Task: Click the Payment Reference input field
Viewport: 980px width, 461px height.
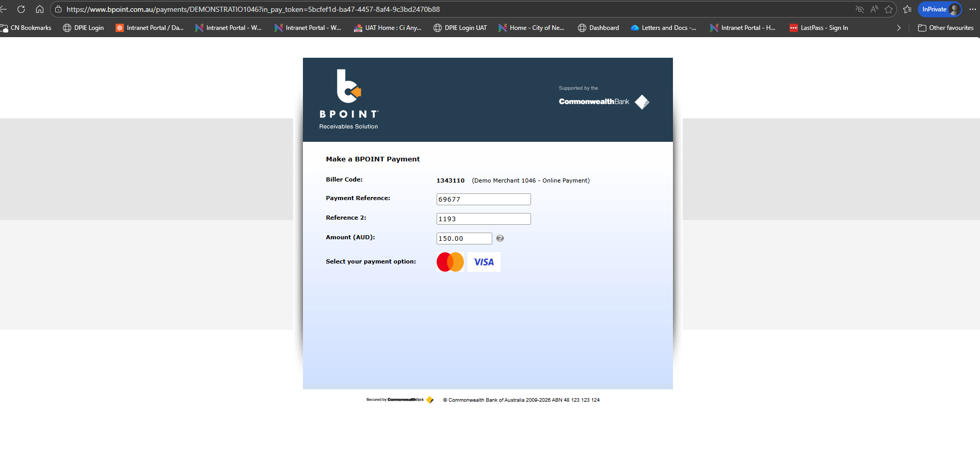Action: [483, 200]
